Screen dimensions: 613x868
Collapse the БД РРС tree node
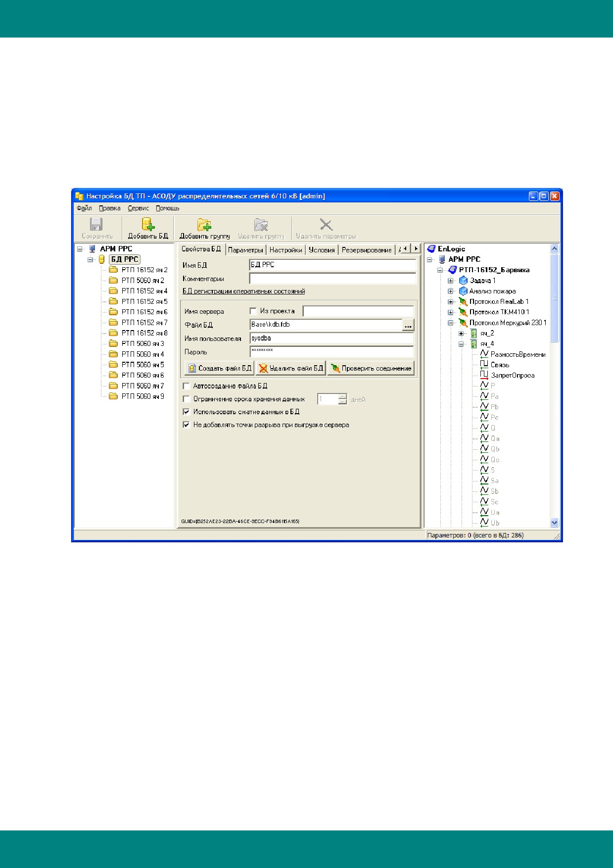click(x=90, y=259)
